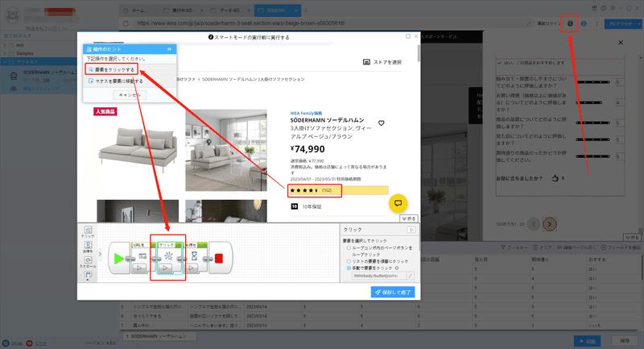644x349 pixels.
Task: Click the target icon beside 手動で要素をクリック
Action: click(397, 268)
